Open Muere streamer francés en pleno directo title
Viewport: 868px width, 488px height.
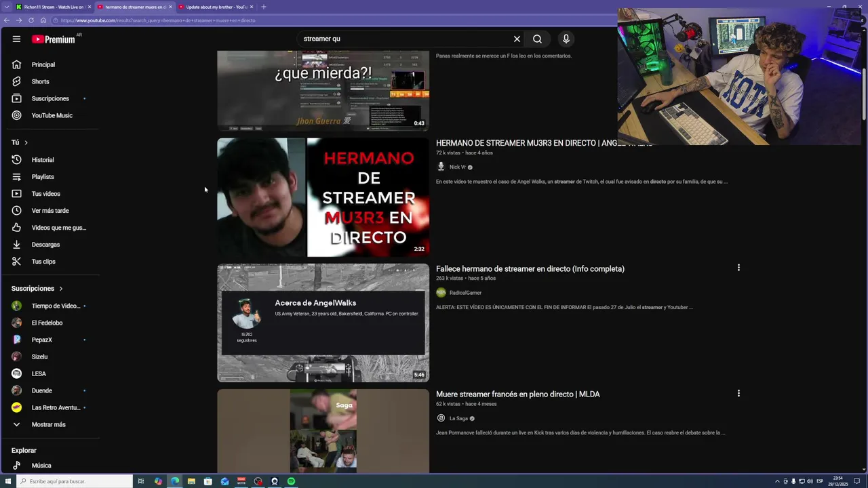(x=518, y=394)
